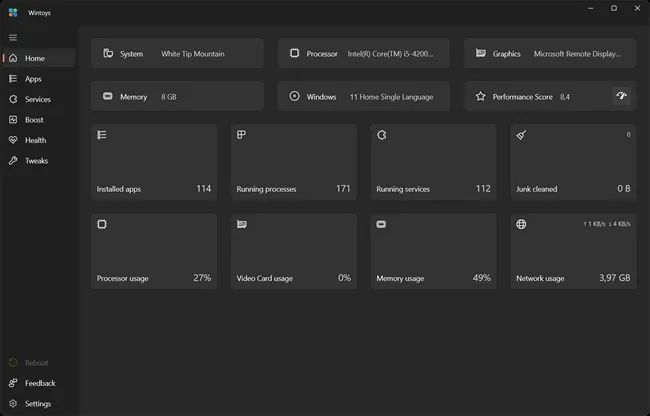Click the Tweaks wrench icon in sidebar
Image resolution: width=650 pixels, height=416 pixels.
[x=13, y=161]
